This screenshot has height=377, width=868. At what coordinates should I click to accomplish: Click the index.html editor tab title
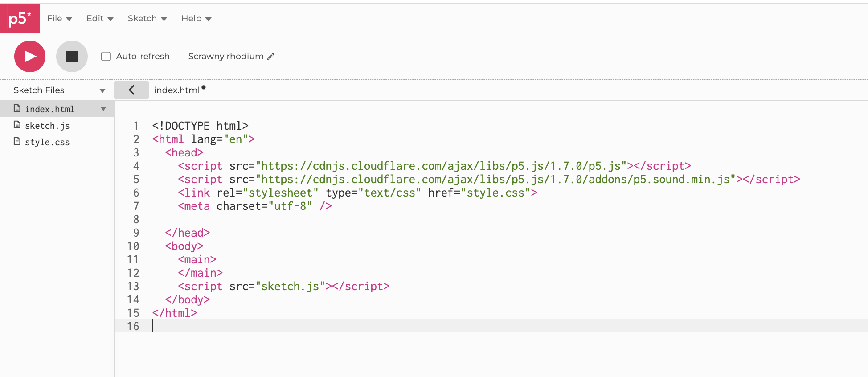click(x=177, y=90)
